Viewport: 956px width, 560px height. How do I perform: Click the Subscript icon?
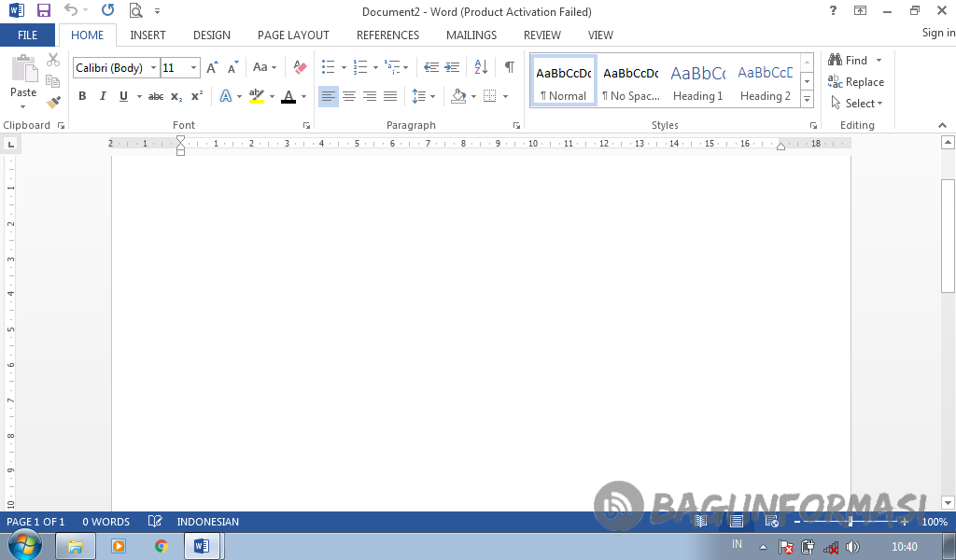(176, 96)
